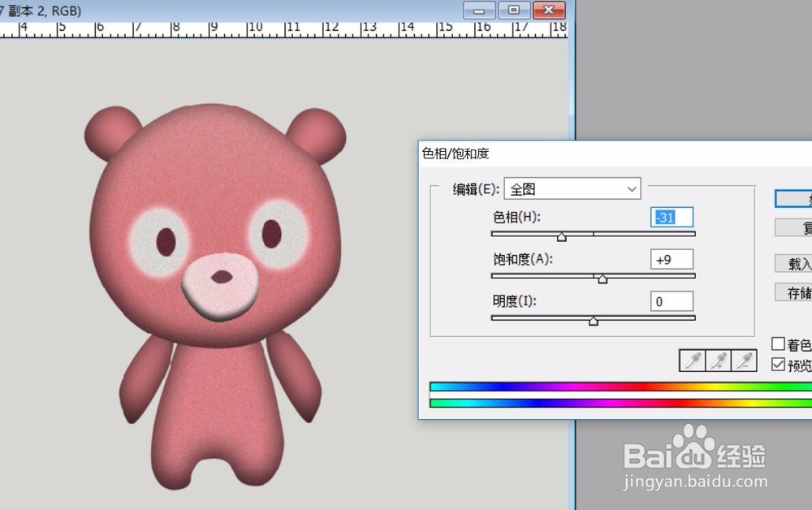
Task: Click the 明度 (Lightness) slider handle
Action: click(593, 321)
